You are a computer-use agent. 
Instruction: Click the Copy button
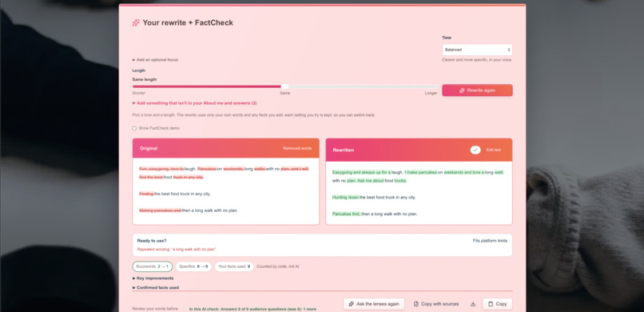point(497,304)
